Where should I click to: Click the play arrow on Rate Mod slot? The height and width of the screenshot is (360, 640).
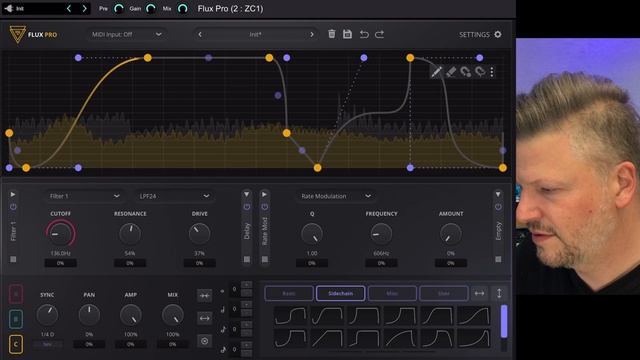[x=264, y=194]
